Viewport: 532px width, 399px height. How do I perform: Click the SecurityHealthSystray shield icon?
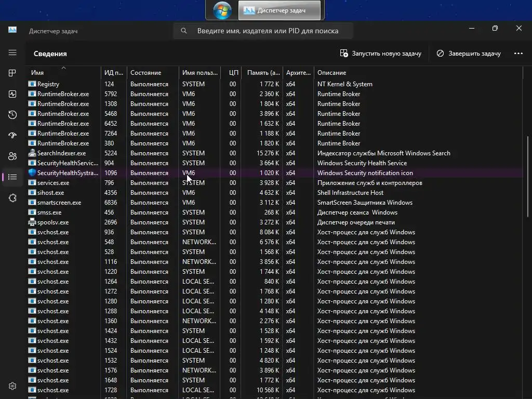[x=32, y=172]
